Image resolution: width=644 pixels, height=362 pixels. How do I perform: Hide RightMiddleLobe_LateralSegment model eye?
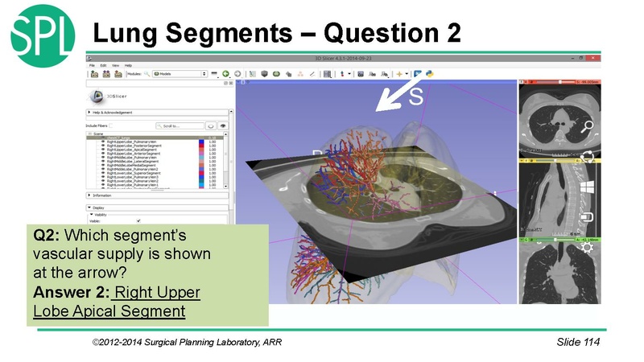[103, 162]
